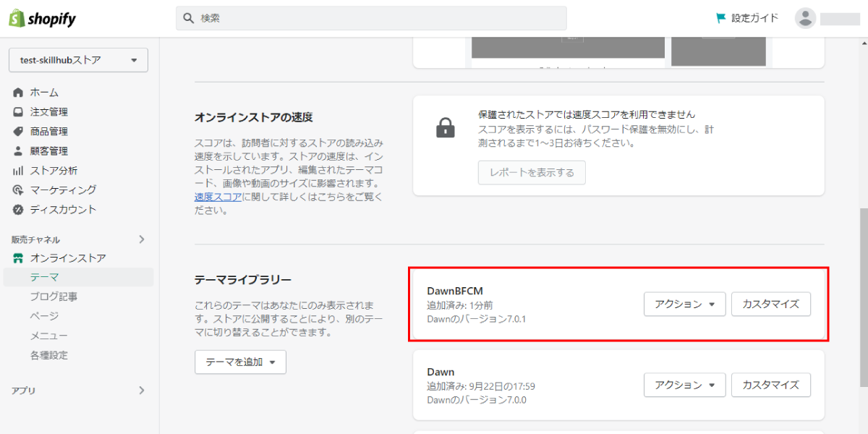Select テーマ submenu item
The height and width of the screenshot is (434, 868).
[x=77, y=277]
